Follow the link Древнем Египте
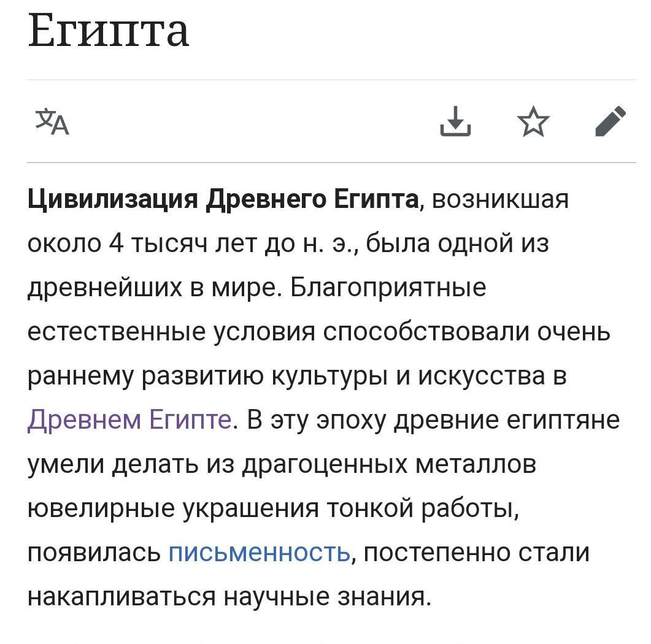 [129, 420]
